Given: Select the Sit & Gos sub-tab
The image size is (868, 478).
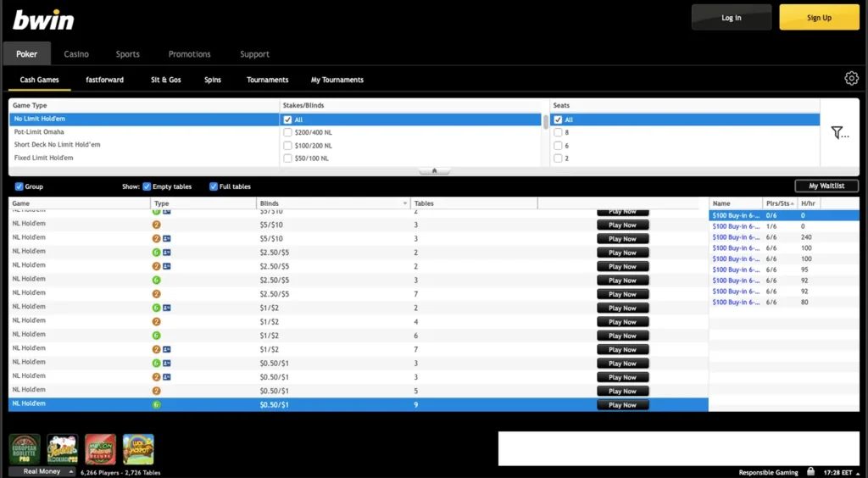Looking at the screenshot, I should 166,80.
